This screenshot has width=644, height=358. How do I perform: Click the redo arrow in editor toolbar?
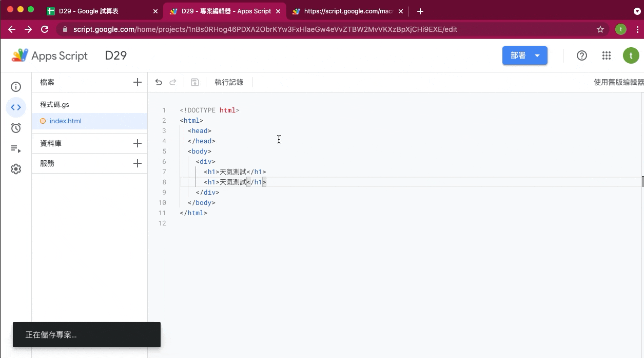(x=173, y=82)
